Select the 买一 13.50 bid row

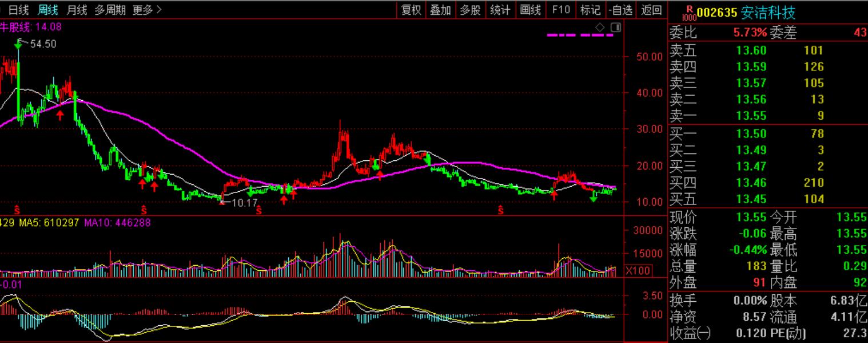point(768,134)
